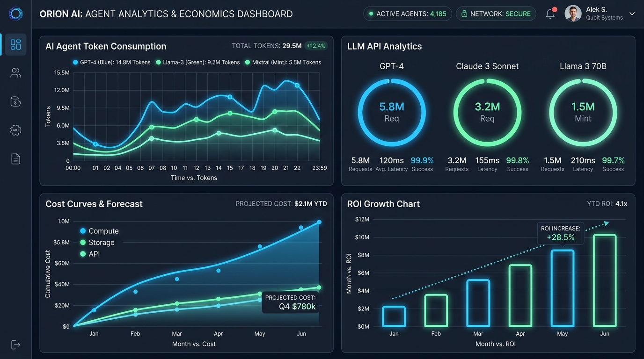Toggle the Compute legend item

pyautogui.click(x=99, y=231)
